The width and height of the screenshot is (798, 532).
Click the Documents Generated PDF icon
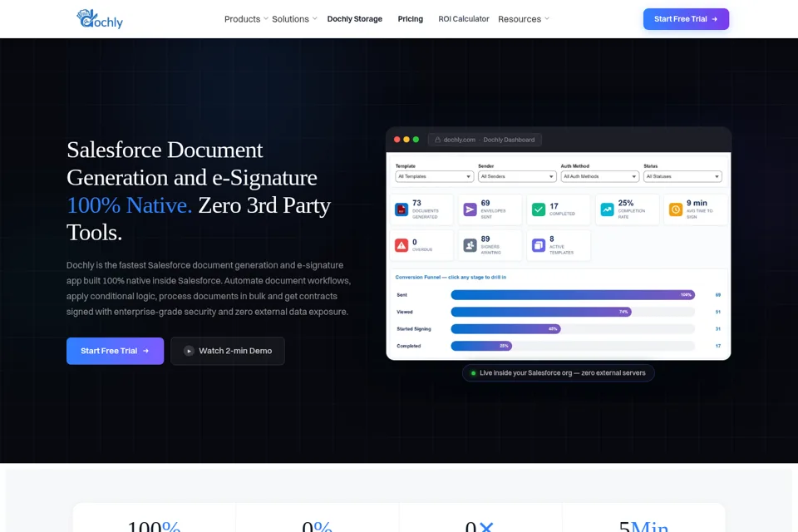click(401, 209)
